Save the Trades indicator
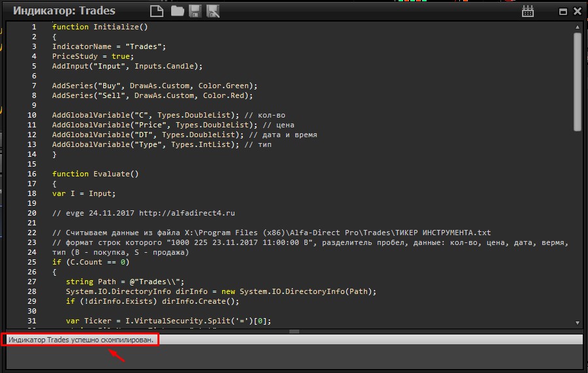 tap(195, 10)
